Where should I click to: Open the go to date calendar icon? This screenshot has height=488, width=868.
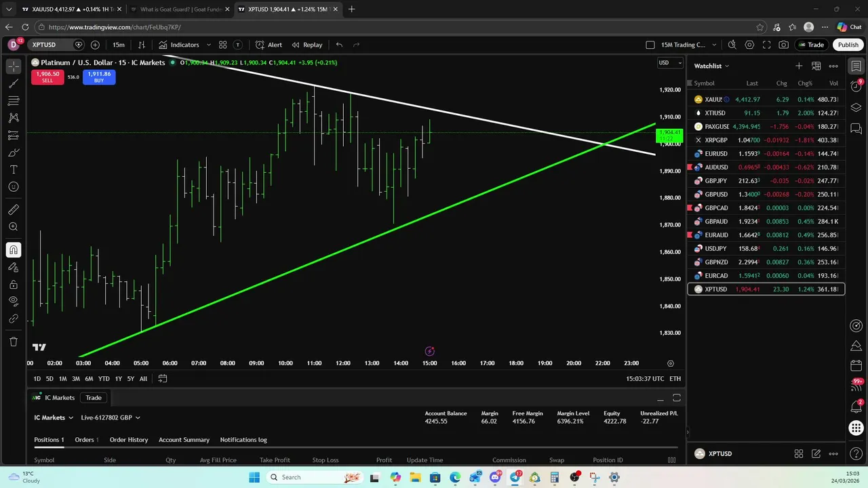click(x=163, y=379)
